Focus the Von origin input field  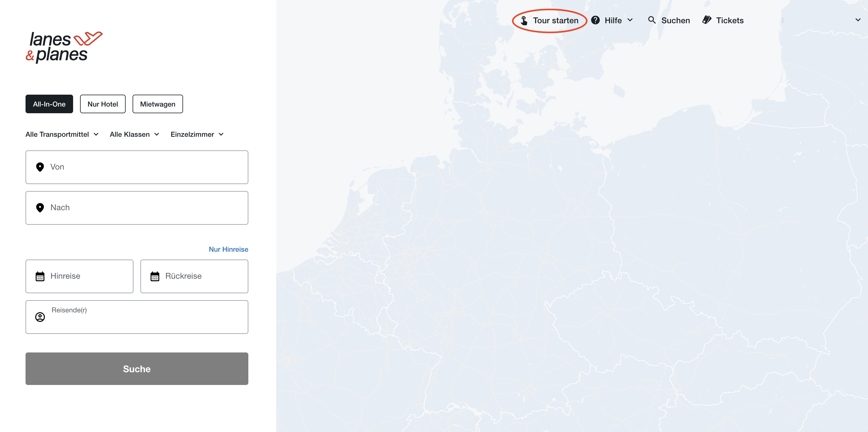tap(137, 167)
